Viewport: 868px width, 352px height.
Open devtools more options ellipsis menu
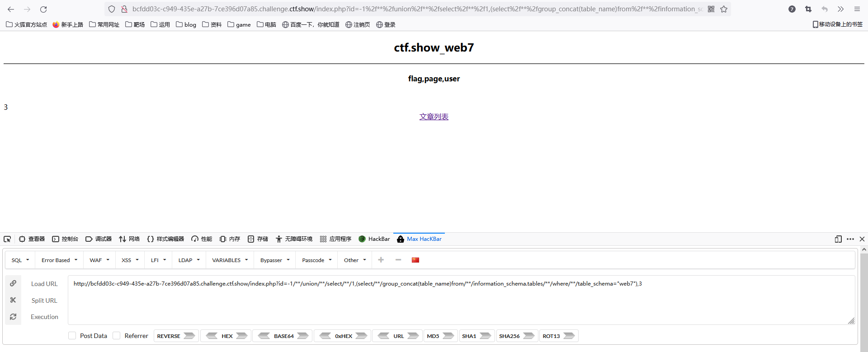850,239
